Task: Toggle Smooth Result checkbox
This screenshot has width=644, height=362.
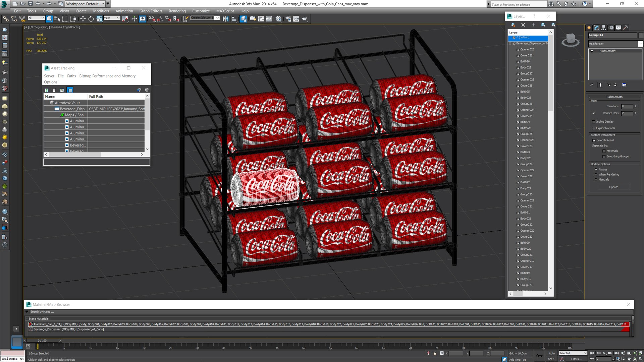Action: click(x=594, y=140)
